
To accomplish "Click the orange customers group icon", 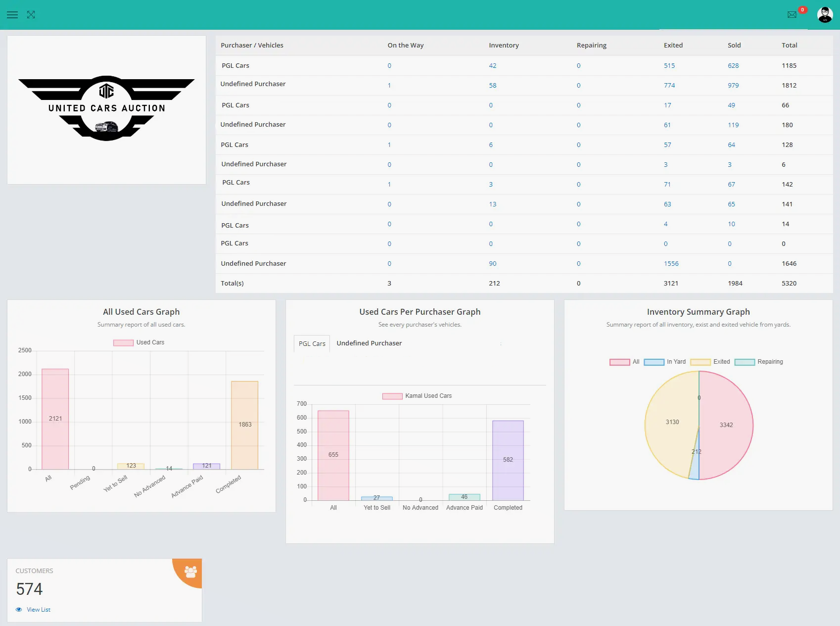I will tap(190, 572).
